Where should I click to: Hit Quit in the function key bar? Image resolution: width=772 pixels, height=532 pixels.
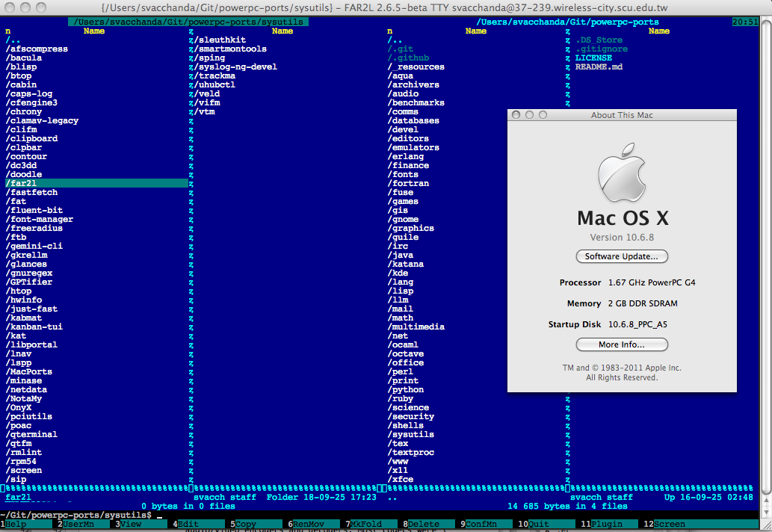[538, 525]
